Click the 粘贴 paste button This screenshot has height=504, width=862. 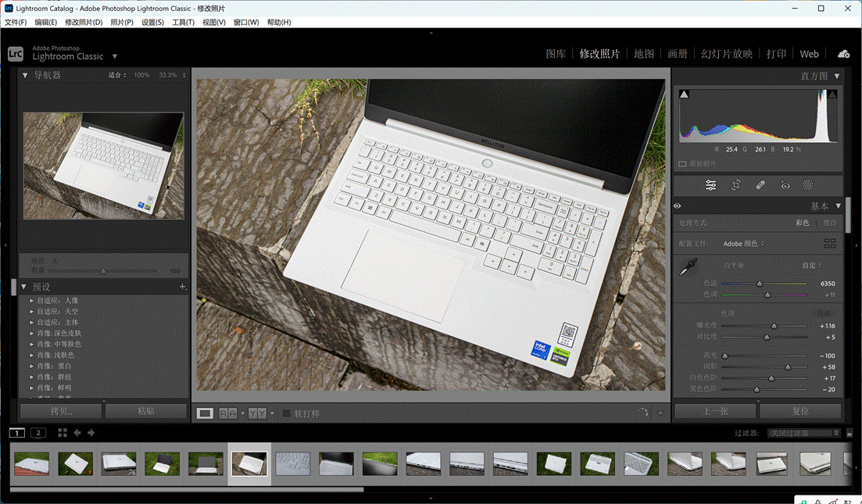145,411
